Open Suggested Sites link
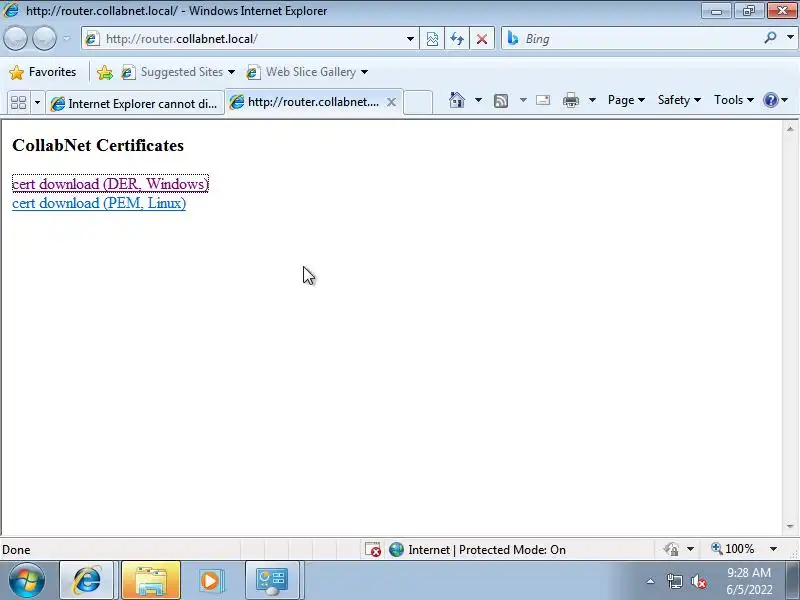Image resolution: width=800 pixels, height=600 pixels. pyautogui.click(x=178, y=72)
